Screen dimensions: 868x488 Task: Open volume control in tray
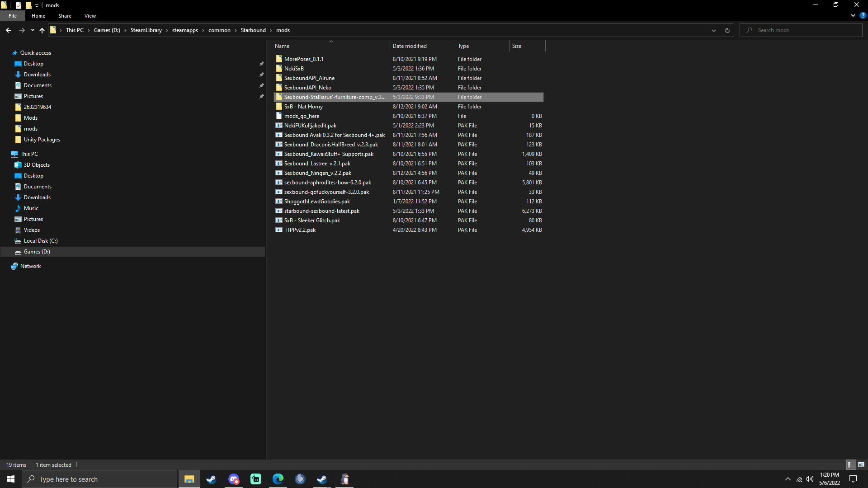click(x=810, y=479)
